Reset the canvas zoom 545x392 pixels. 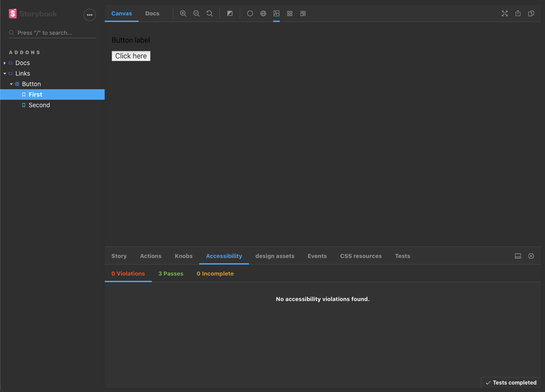click(210, 14)
